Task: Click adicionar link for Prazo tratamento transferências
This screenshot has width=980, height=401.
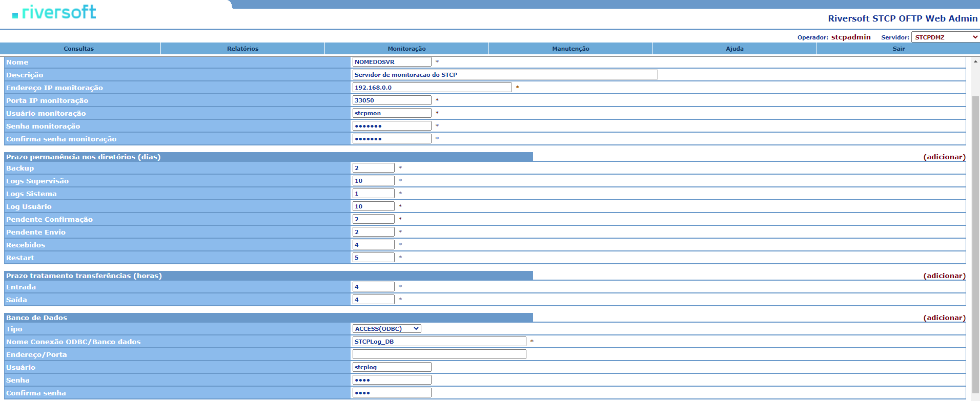Action: [945, 276]
